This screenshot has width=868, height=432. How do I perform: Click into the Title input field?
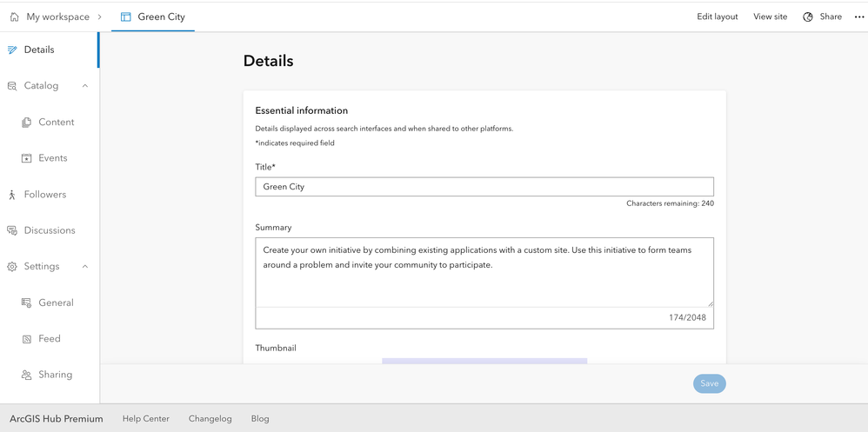click(484, 187)
